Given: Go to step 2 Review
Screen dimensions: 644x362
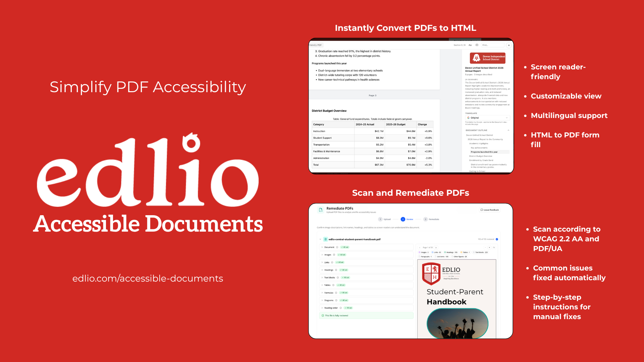Looking at the screenshot, I should (407, 219).
